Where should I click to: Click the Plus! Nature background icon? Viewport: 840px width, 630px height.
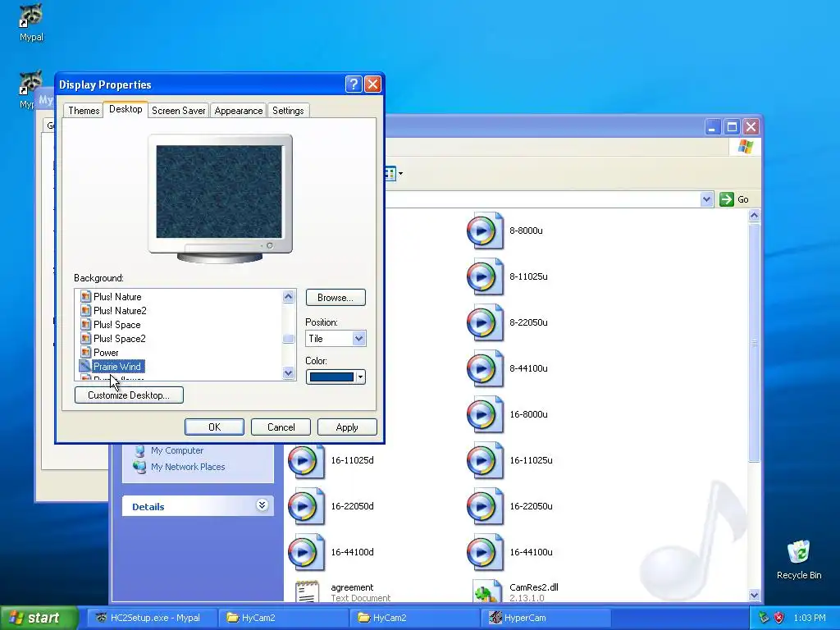(85, 296)
